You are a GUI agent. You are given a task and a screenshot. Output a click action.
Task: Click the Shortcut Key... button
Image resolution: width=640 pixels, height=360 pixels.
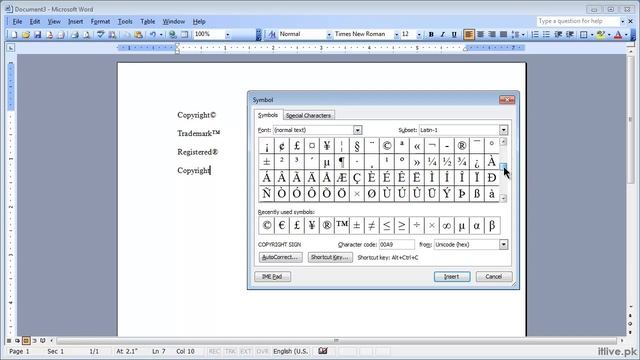[330, 257]
